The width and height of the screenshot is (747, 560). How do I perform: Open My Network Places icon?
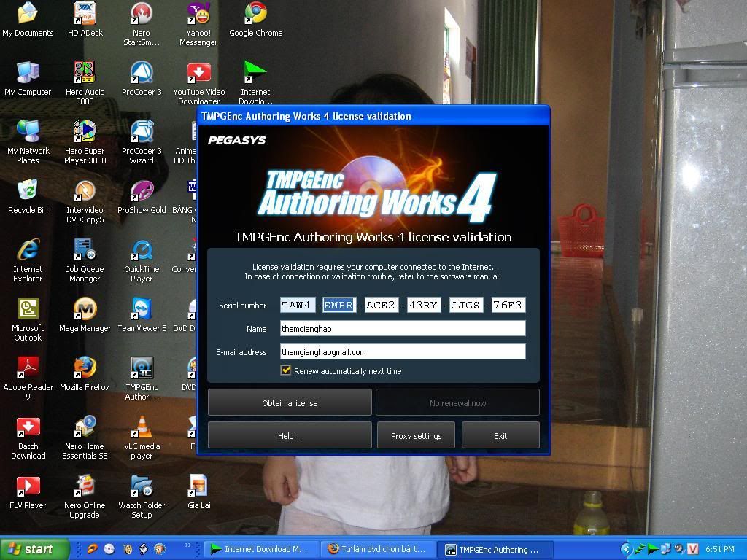(28, 142)
